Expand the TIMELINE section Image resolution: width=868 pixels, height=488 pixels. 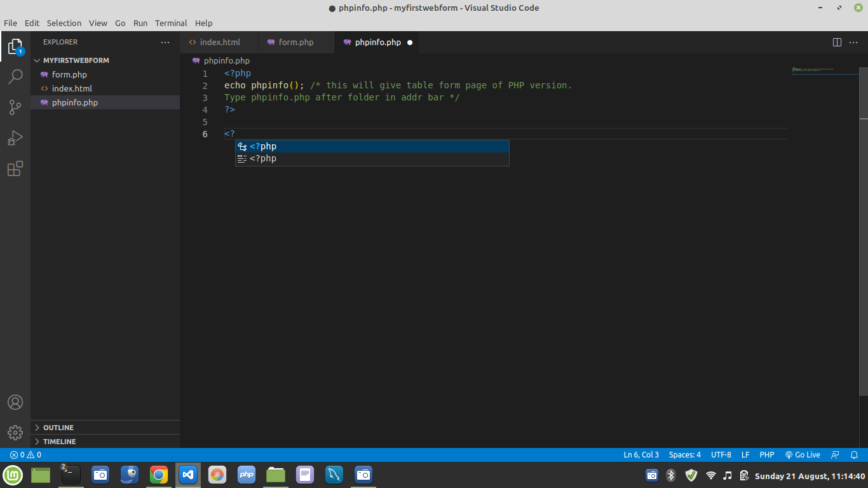(59, 442)
